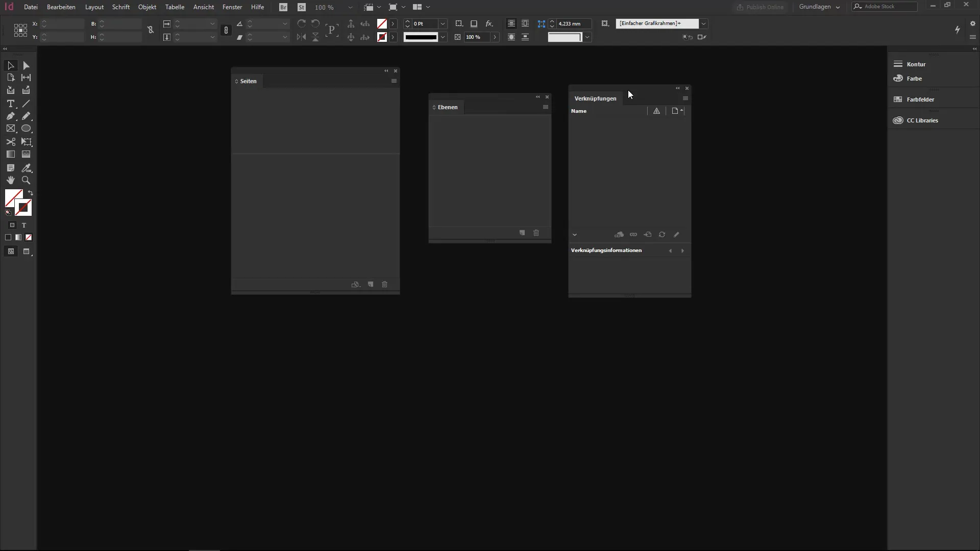Click the Relink icon in Verknüpfungen
The width and height of the screenshot is (980, 551).
pyautogui.click(x=633, y=235)
